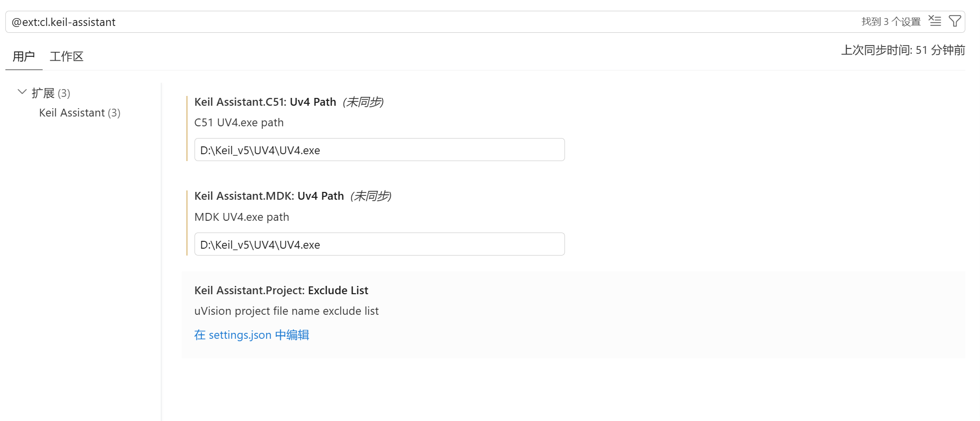Open the 在 settings.json 中编辑 link
980x421 pixels.
click(x=251, y=335)
